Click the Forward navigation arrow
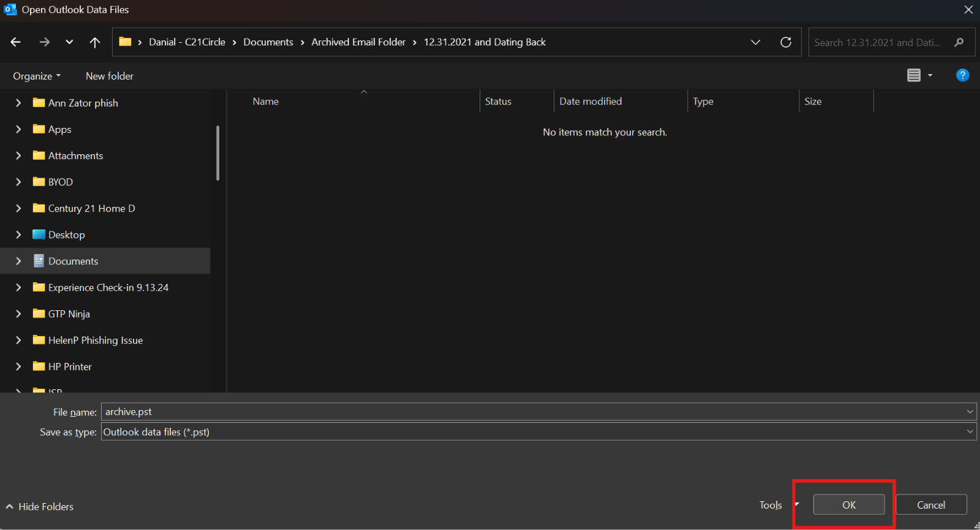 (x=44, y=42)
